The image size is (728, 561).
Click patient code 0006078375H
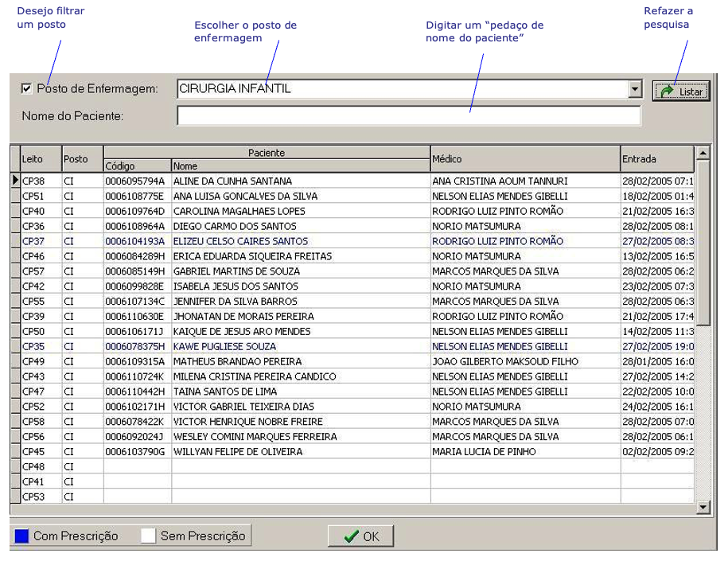[135, 346]
